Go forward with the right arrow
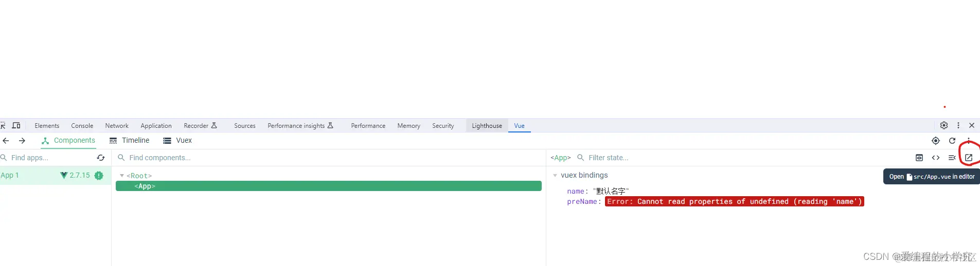This screenshot has height=266, width=980. (22, 141)
